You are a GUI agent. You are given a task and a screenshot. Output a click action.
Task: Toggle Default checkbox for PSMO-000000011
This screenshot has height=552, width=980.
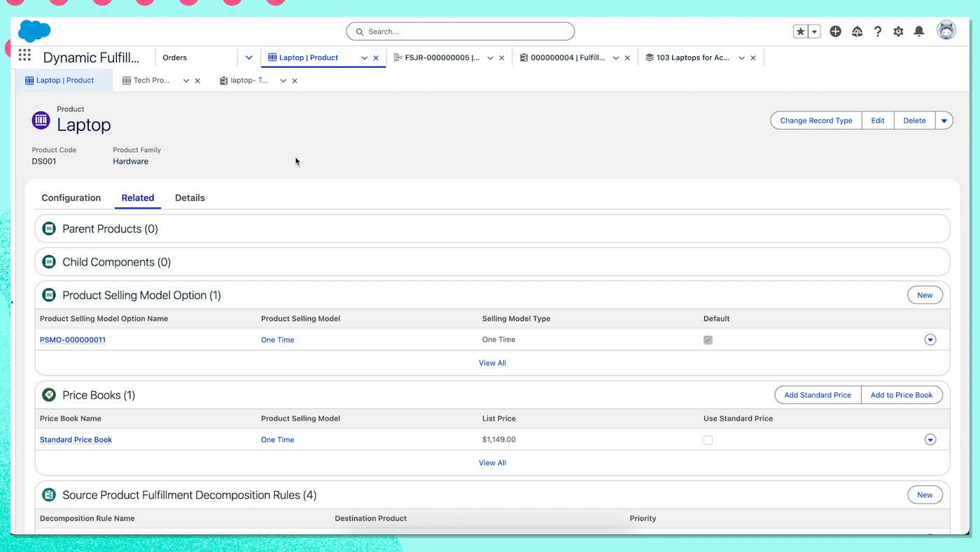[708, 340]
